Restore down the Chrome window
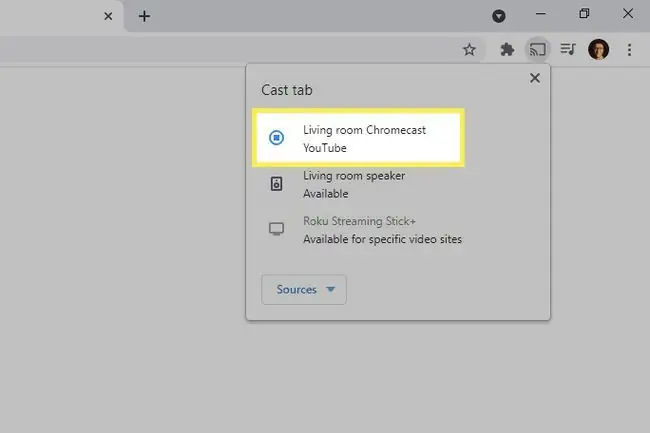This screenshot has height=433, width=650. (x=584, y=14)
